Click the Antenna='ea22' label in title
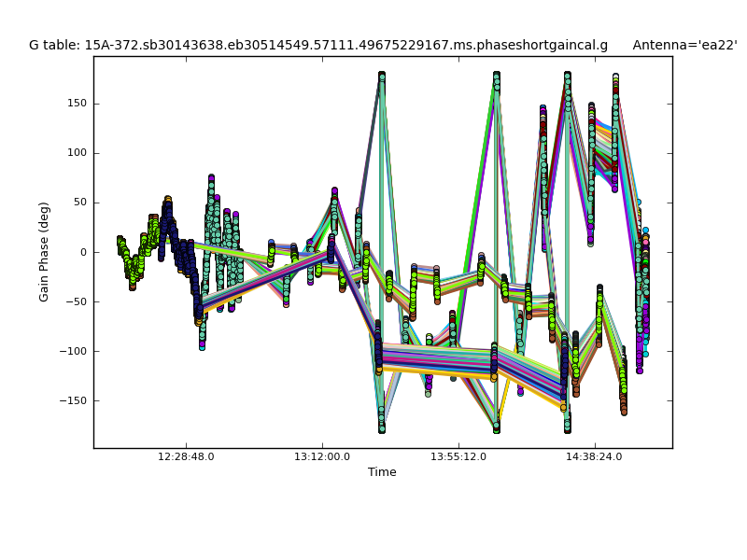 (684, 45)
